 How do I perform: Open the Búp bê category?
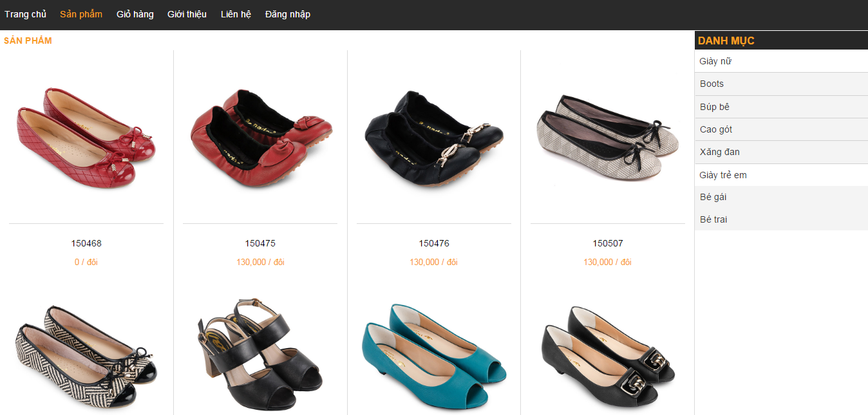point(781,107)
